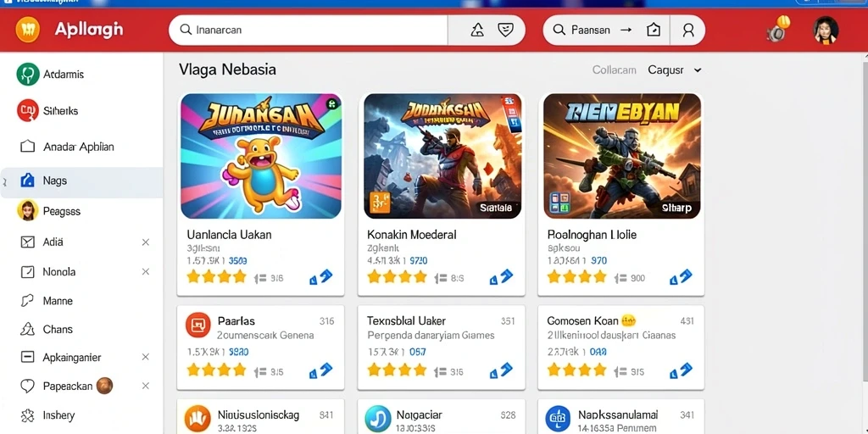Remove the Papeackan sidebar entry
Screen dimensions: 868x434
click(x=146, y=386)
